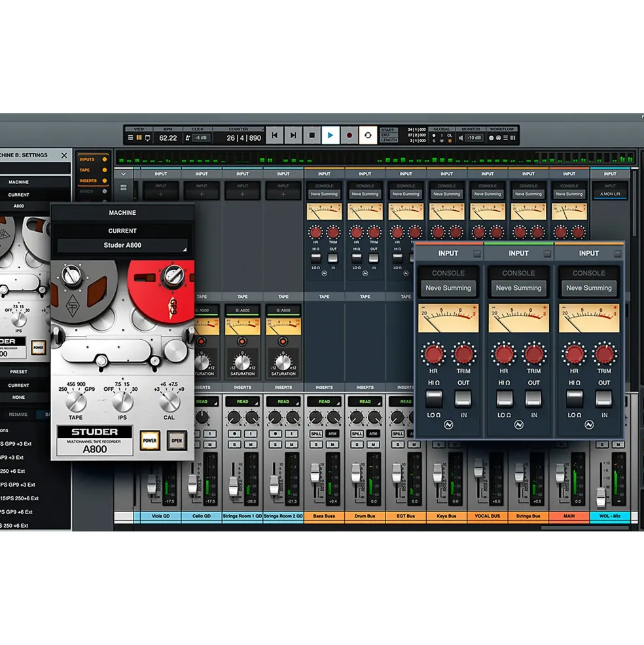Click TRIM knob in third enlarged console strip
644x645 pixels.
click(604, 354)
